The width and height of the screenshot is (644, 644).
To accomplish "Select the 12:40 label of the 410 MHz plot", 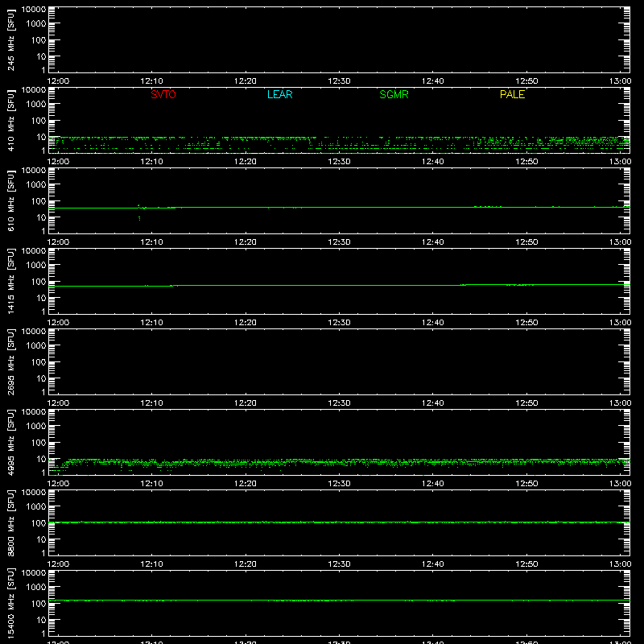I will point(433,162).
